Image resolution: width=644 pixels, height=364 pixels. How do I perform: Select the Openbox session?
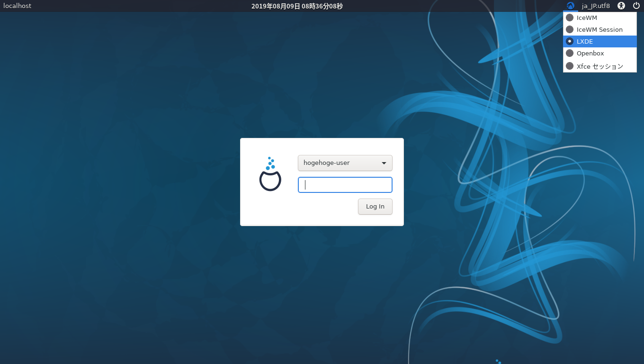(x=599, y=53)
